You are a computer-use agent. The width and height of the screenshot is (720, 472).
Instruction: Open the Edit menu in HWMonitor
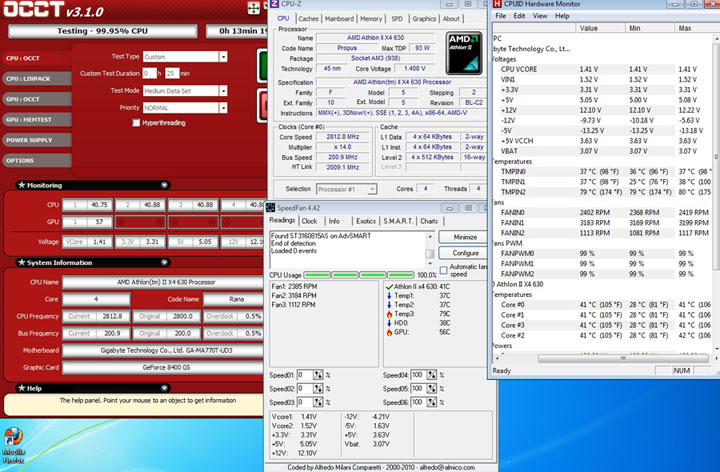(x=519, y=16)
